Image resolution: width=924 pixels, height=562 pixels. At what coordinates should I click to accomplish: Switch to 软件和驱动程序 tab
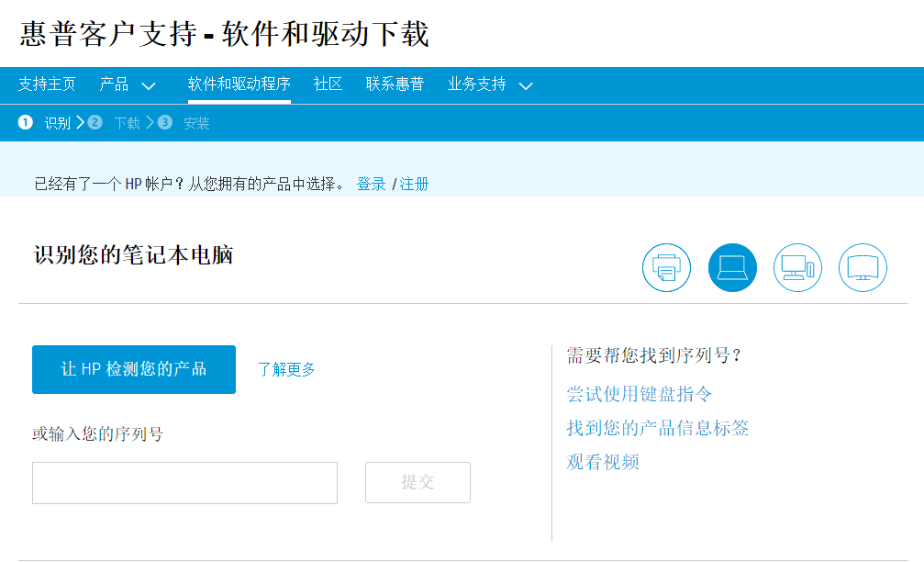coord(239,84)
